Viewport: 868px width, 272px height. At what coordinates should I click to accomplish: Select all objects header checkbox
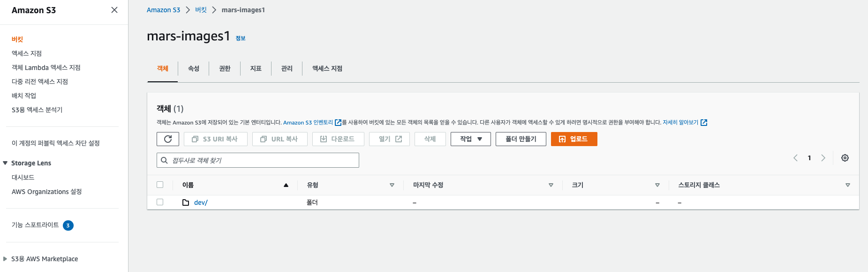coord(160,185)
